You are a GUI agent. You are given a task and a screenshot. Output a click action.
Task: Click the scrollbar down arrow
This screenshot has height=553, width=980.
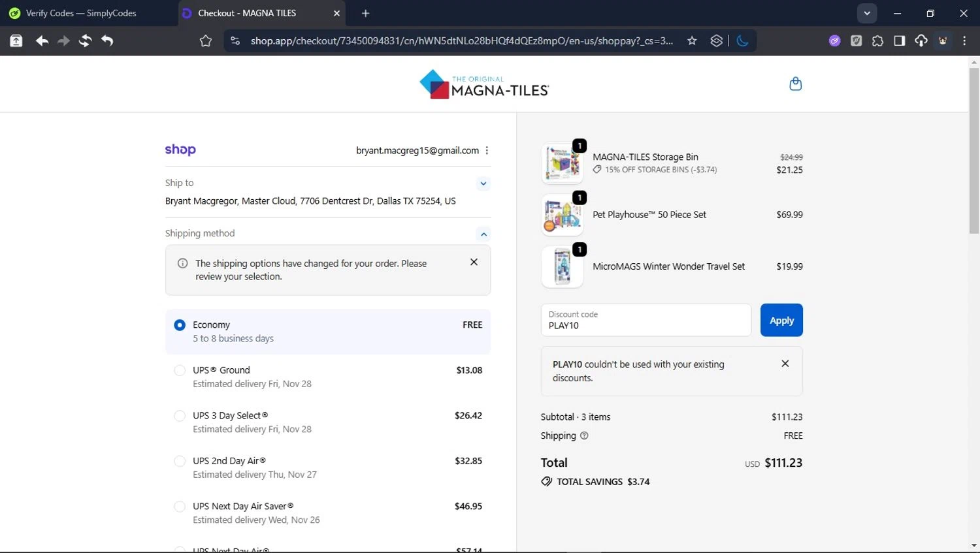pyautogui.click(x=974, y=546)
